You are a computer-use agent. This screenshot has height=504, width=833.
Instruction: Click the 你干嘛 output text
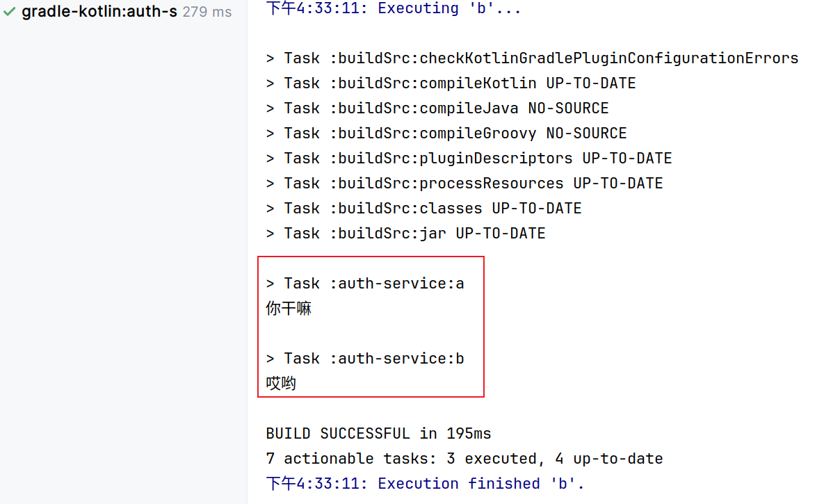(x=289, y=309)
